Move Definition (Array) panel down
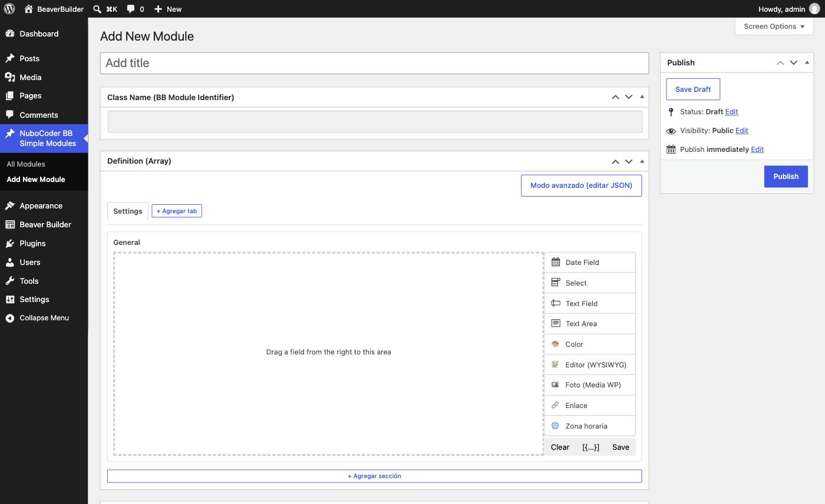Image resolution: width=825 pixels, height=504 pixels. [x=629, y=161]
